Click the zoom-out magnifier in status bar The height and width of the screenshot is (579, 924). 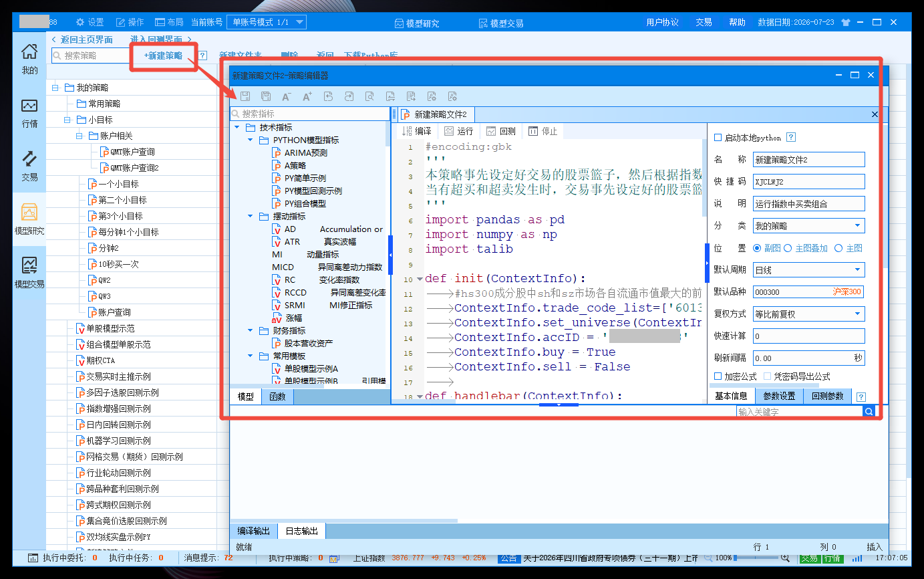tap(709, 558)
